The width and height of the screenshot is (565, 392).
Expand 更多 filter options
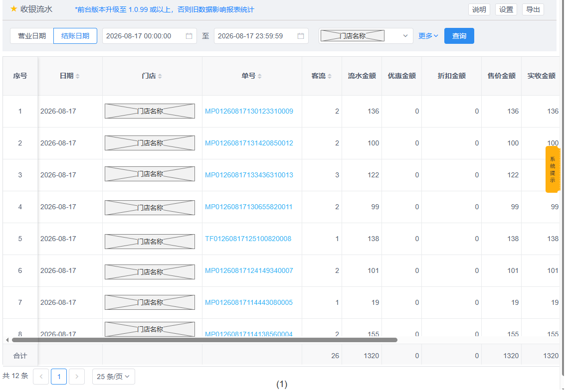coord(428,36)
